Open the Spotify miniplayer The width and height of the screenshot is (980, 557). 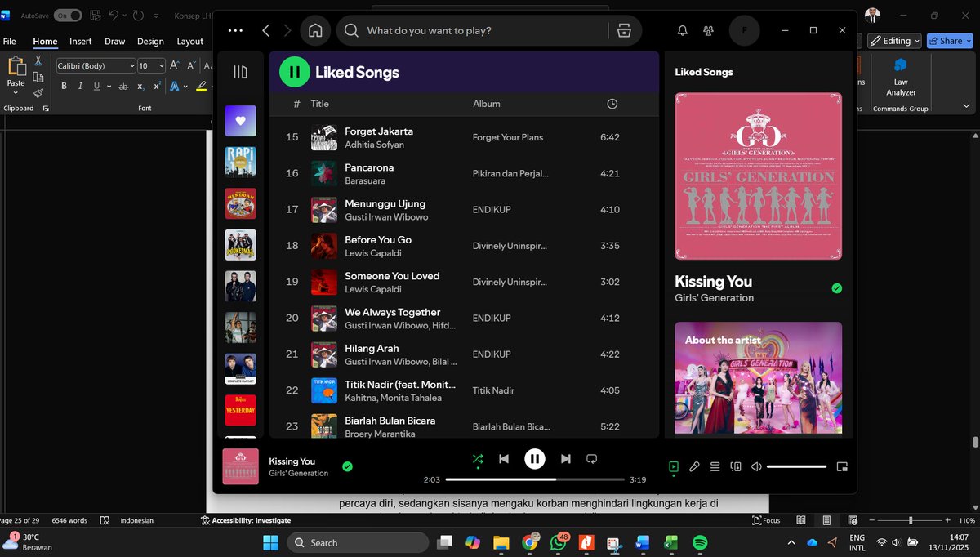pos(842,467)
